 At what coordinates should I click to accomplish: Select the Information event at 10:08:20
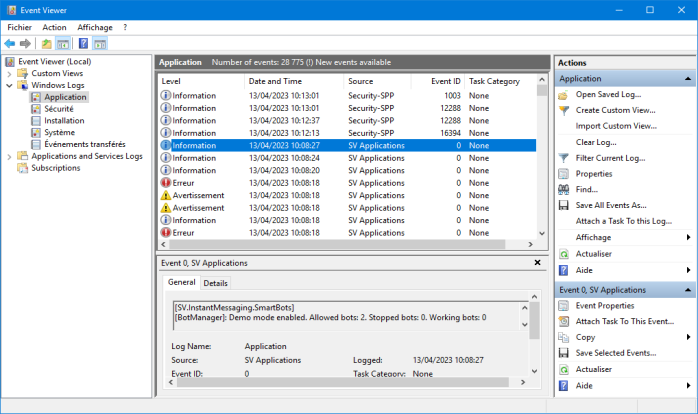(347, 170)
